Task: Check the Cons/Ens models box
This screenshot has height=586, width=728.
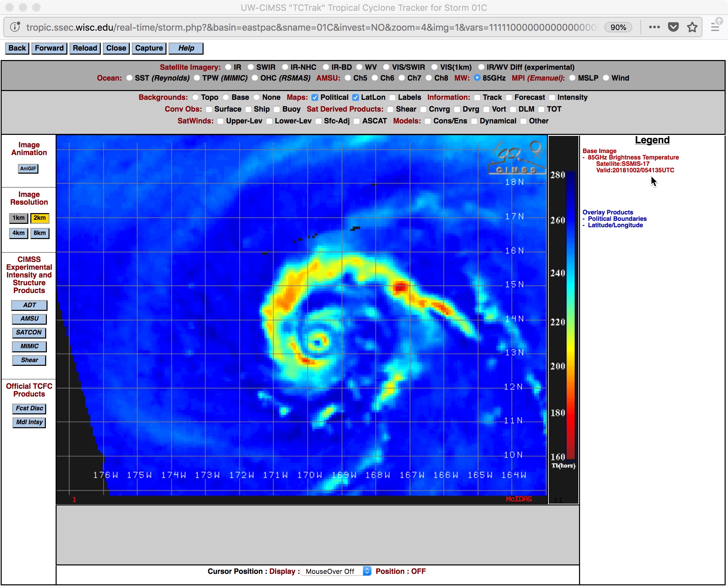Action: [428, 121]
